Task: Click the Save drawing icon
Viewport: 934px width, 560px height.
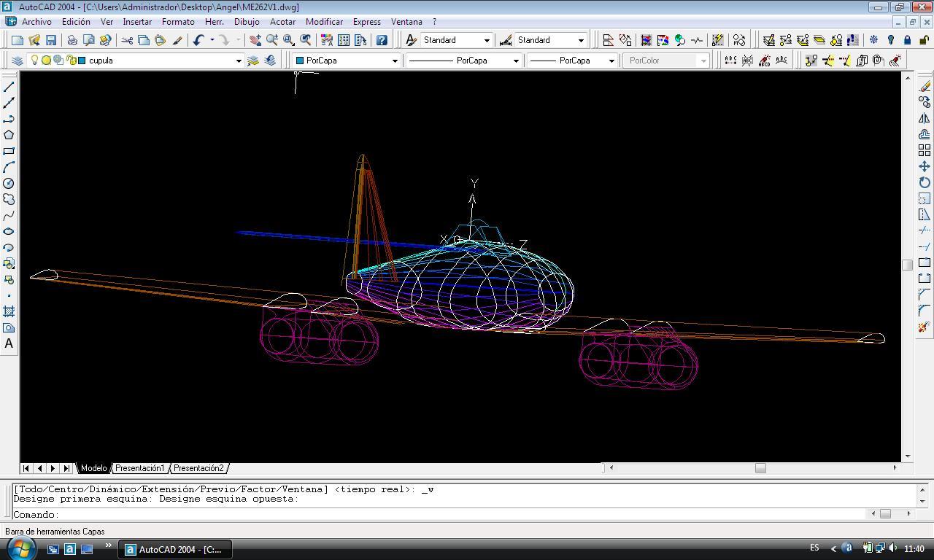Action: (51, 40)
